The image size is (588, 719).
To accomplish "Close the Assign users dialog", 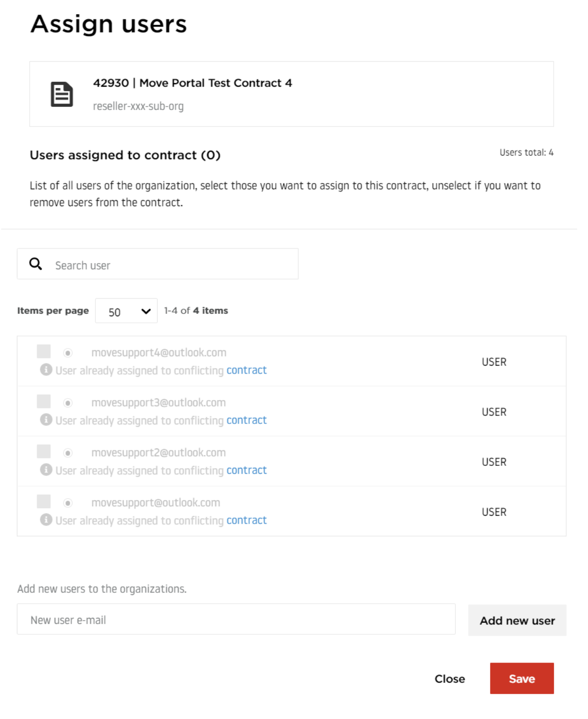I will click(x=450, y=679).
